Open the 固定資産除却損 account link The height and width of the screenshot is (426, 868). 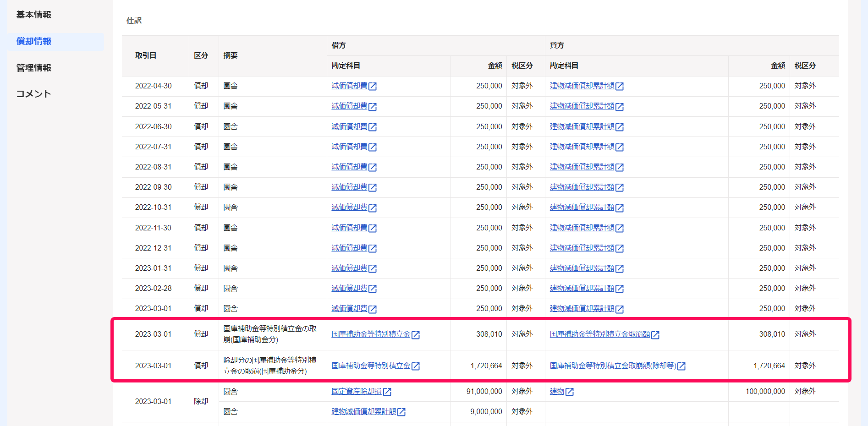coord(357,391)
